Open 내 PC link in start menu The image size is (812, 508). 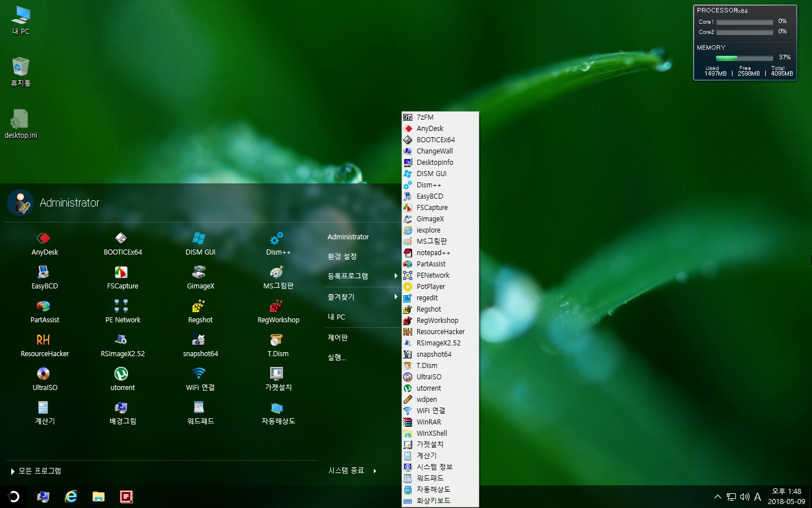coord(336,317)
